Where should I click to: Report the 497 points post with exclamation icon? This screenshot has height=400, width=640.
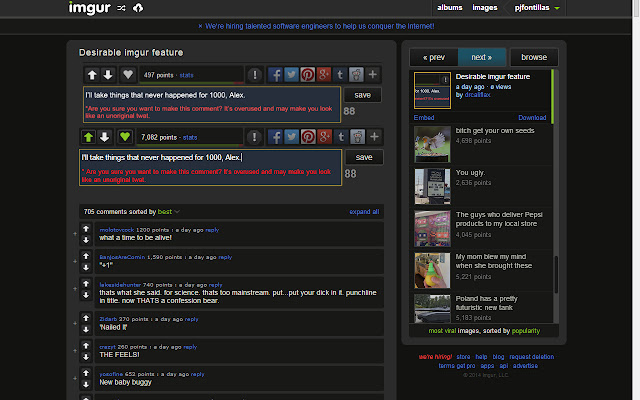coord(255,75)
